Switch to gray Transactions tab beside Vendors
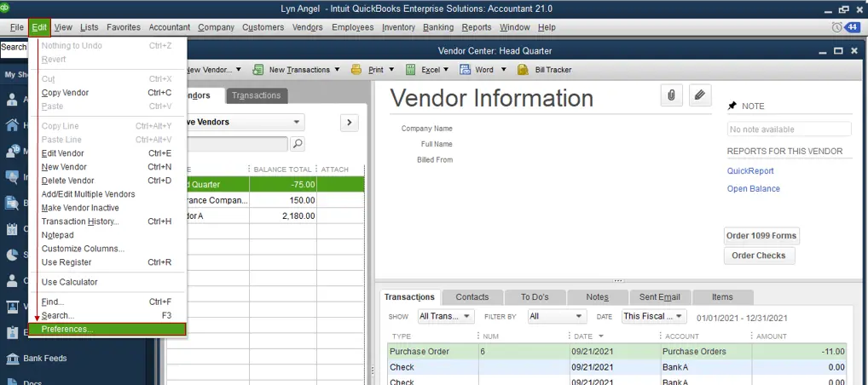Viewport: 868px width, 385px height. (x=257, y=95)
